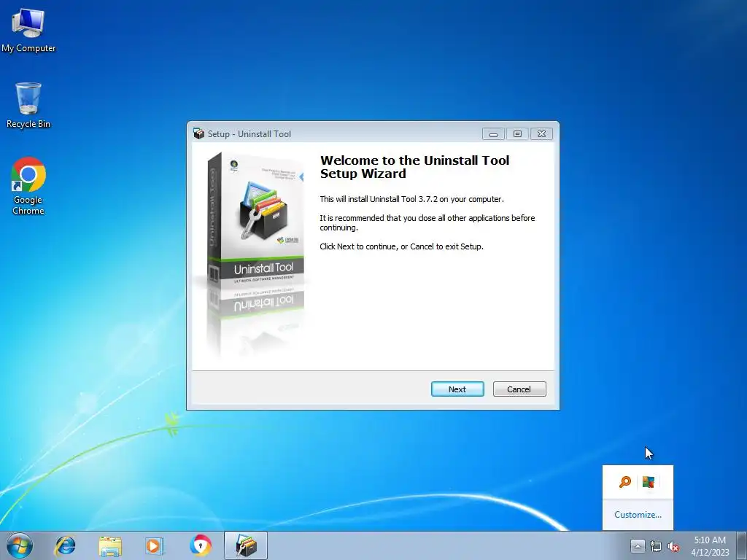Click the setup icon in the title bar
Screen dimensions: 747x560
click(198, 134)
